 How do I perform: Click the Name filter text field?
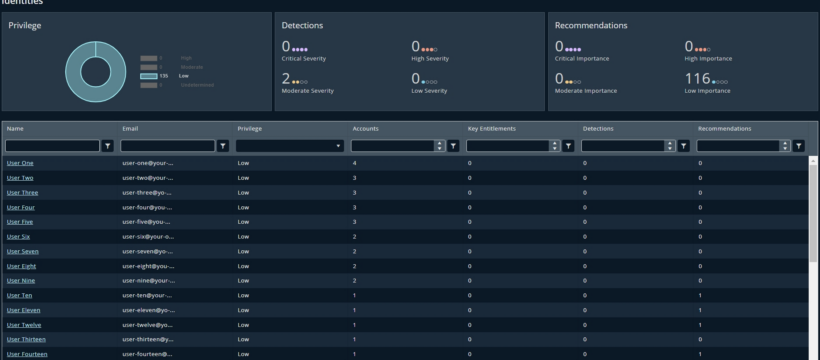(x=52, y=146)
